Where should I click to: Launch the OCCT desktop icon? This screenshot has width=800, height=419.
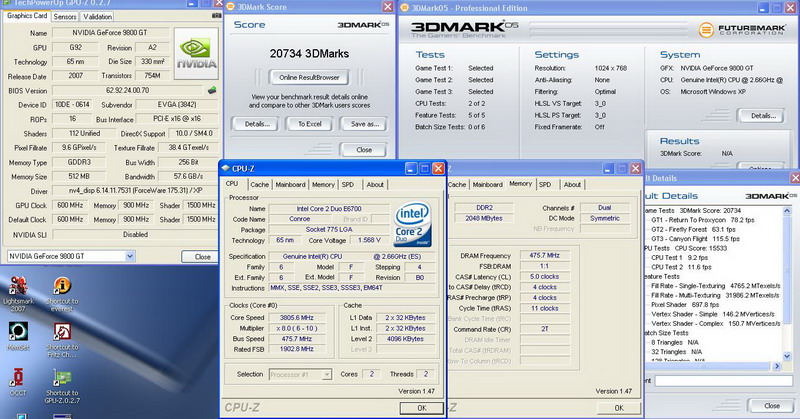(18, 382)
